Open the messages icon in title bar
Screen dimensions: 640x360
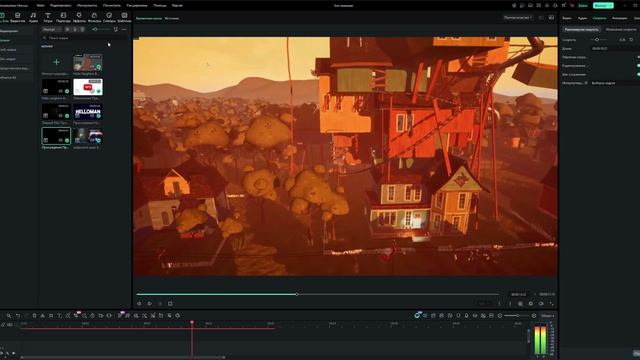pyautogui.click(x=522, y=5)
